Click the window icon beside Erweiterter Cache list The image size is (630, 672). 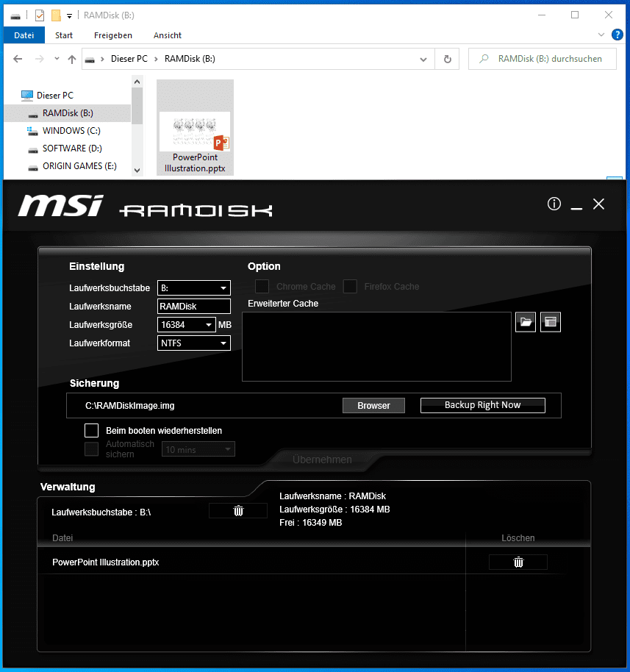[x=551, y=322]
